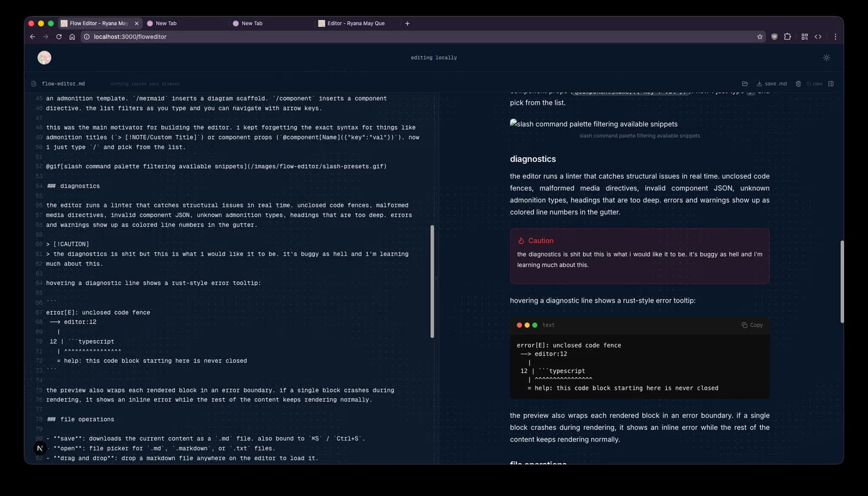This screenshot has width=868, height=496.
Task: Click the Next.js dev tools N badge
Action: [40, 448]
